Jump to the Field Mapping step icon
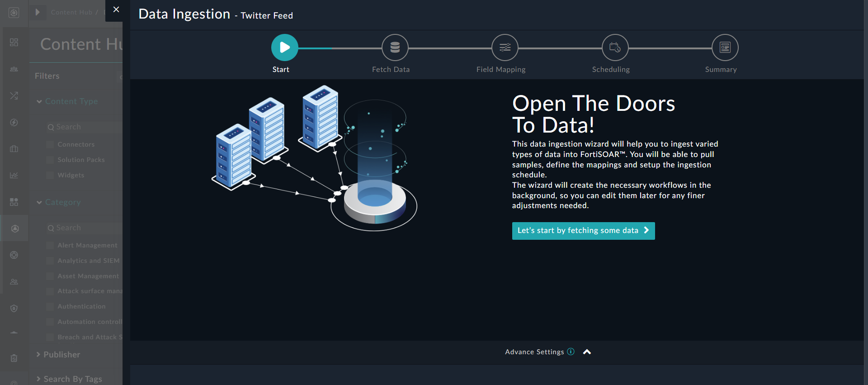 pos(505,48)
